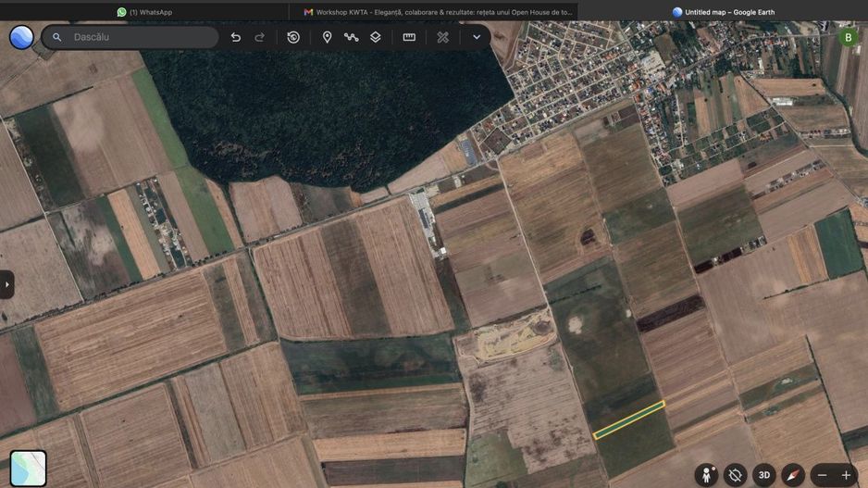Viewport: 868px width, 488px height.
Task: Toggle the 3D view button
Action: [764, 475]
